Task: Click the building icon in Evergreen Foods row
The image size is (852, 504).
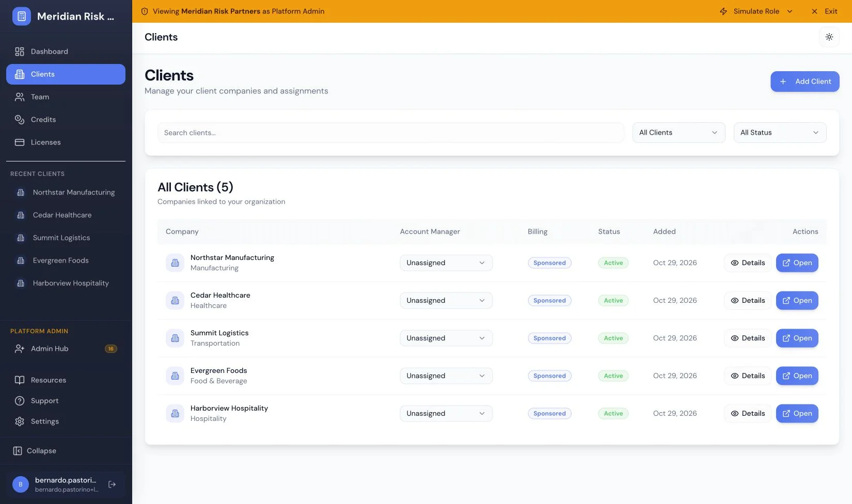Action: coord(175,376)
